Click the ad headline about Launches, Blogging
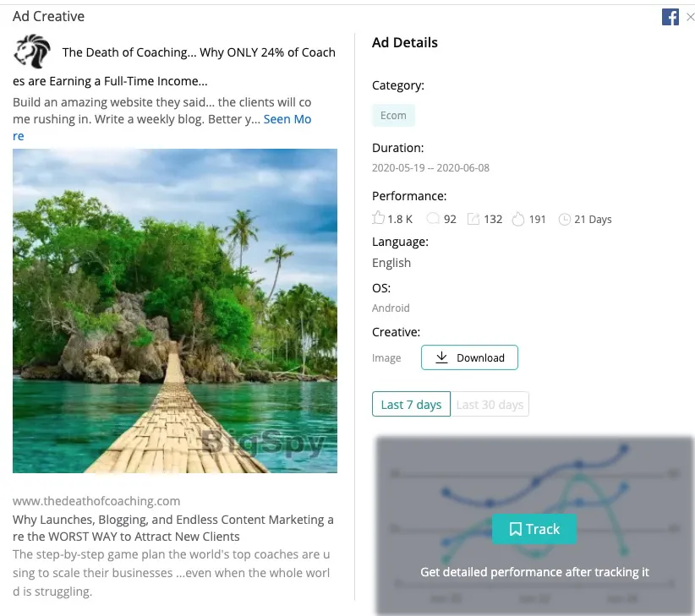Image resolution: width=695 pixels, height=616 pixels. click(173, 528)
